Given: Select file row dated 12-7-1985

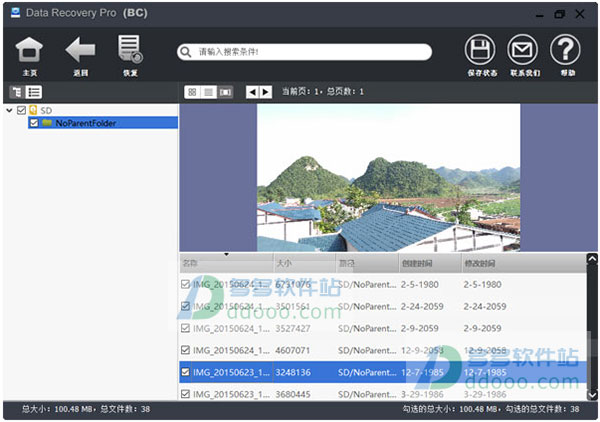Looking at the screenshot, I should click(x=383, y=372).
